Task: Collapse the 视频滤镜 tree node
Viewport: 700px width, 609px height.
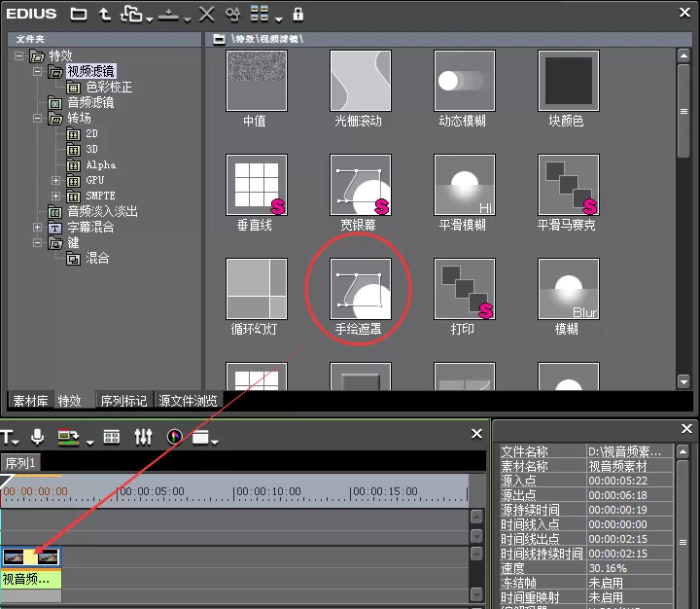Action: pos(38,71)
